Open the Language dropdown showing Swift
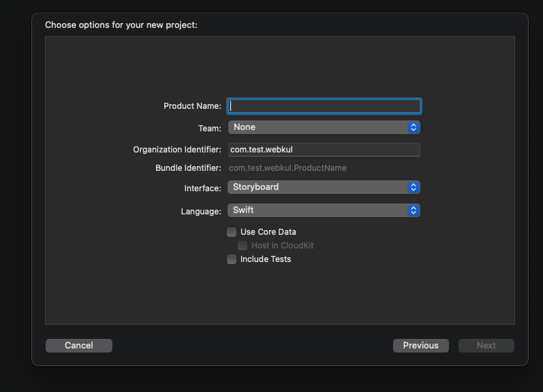 [x=318, y=210]
